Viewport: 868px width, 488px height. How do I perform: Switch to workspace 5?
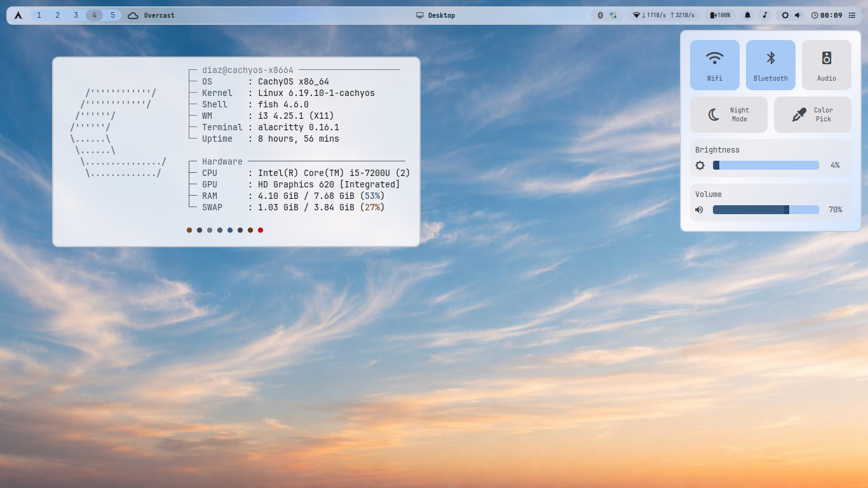112,15
